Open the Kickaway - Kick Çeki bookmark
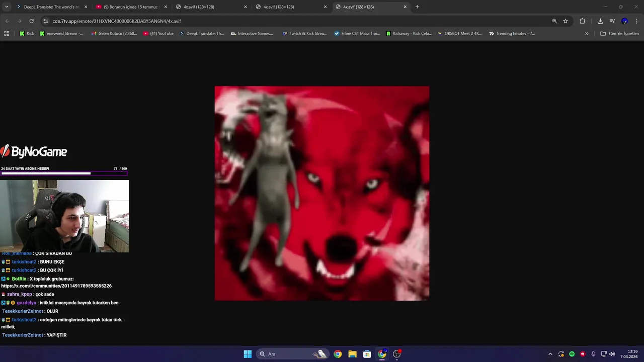 tap(409, 34)
